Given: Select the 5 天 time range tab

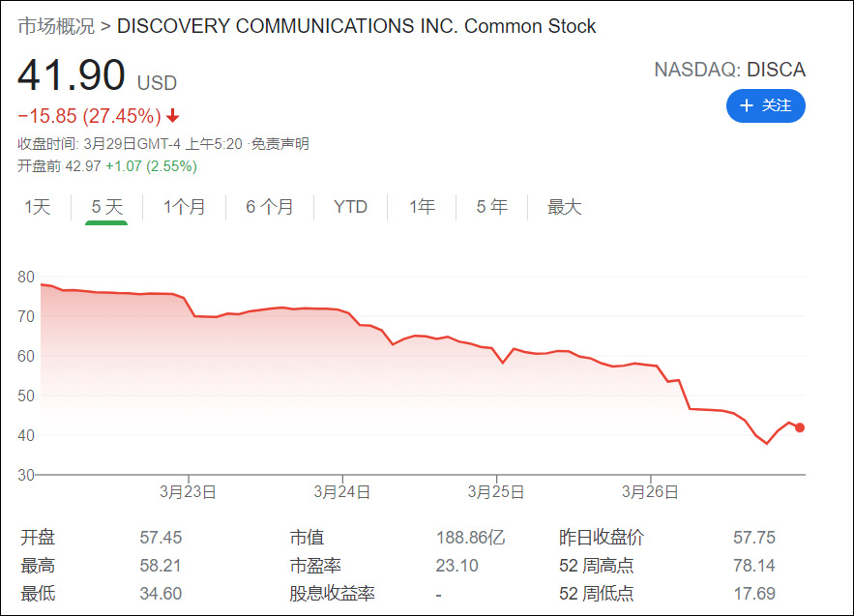Looking at the screenshot, I should [106, 207].
